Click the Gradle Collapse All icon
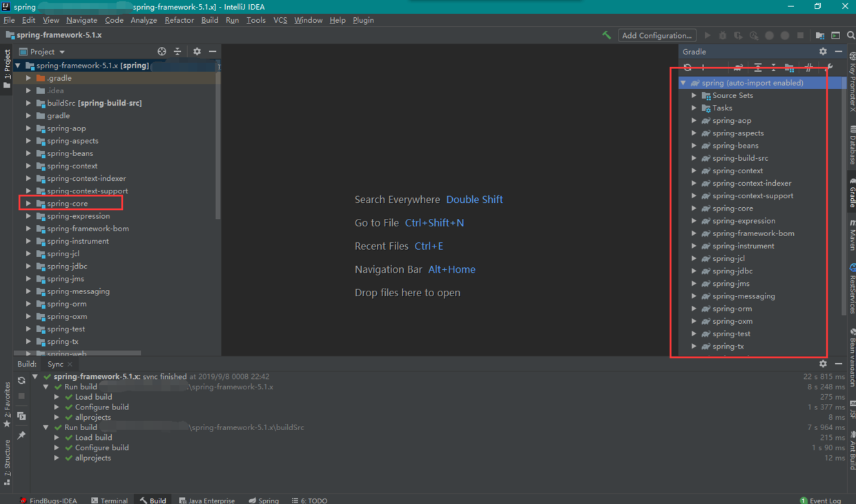 [x=773, y=68]
